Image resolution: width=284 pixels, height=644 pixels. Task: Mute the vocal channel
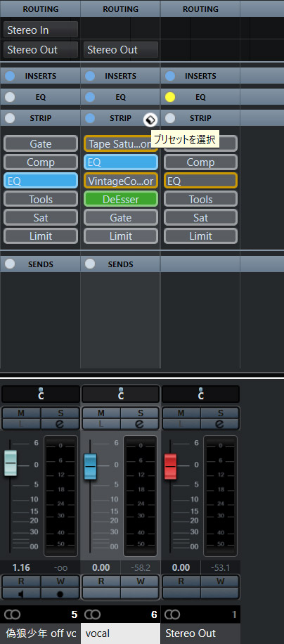pos(101,413)
